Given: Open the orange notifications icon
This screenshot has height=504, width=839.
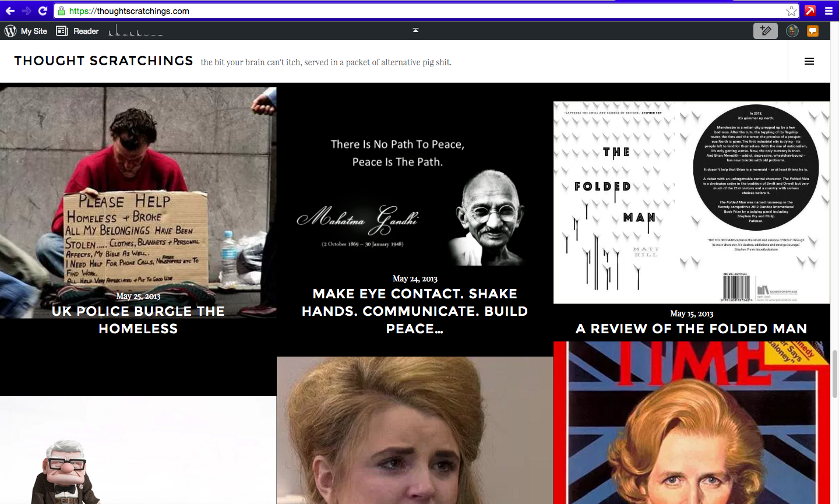Looking at the screenshot, I should [813, 31].
